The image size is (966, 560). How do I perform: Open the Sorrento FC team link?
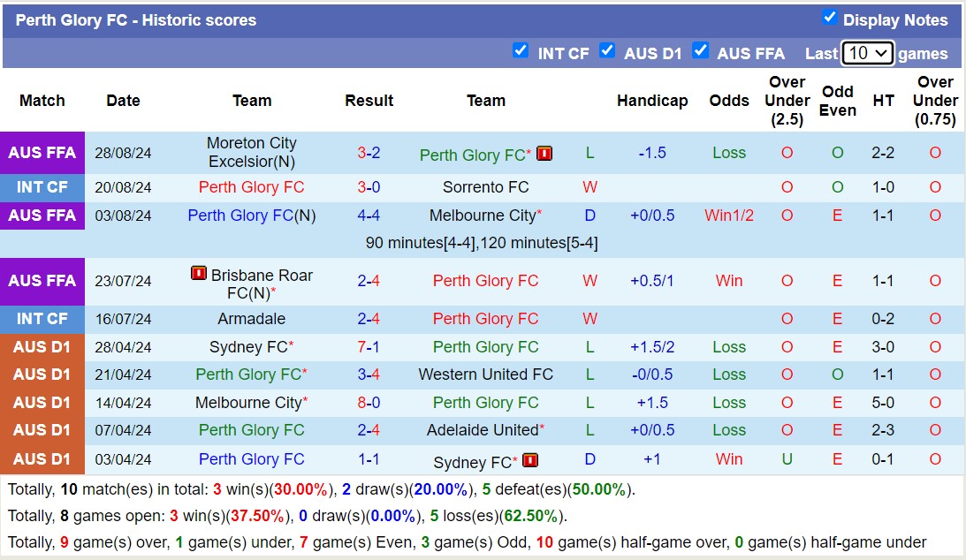pyautogui.click(x=485, y=187)
